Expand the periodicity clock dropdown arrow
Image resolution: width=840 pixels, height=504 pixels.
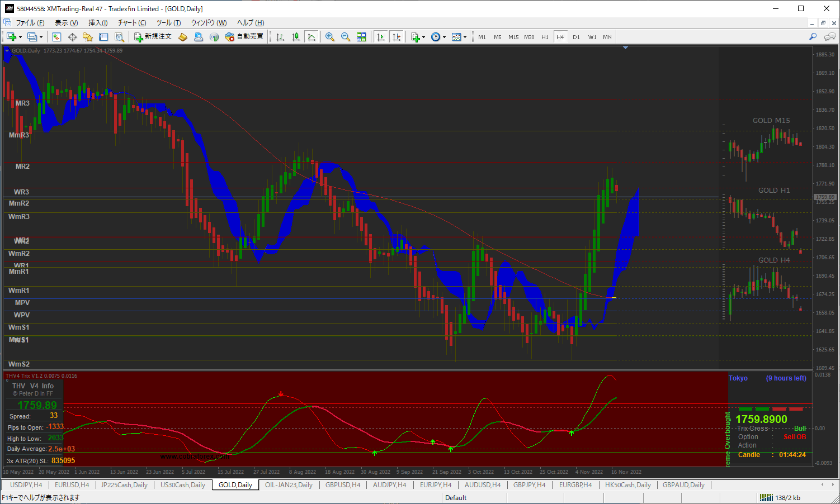pos(445,37)
